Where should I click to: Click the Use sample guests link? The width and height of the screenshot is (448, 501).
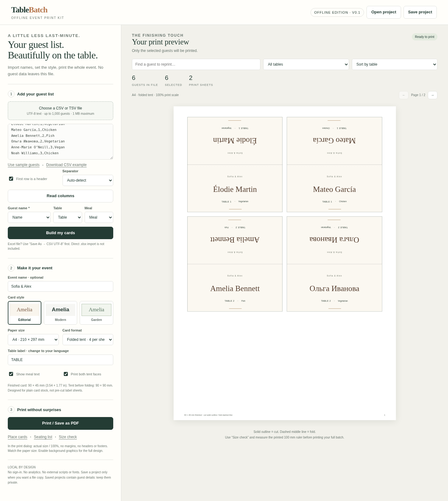24,165
